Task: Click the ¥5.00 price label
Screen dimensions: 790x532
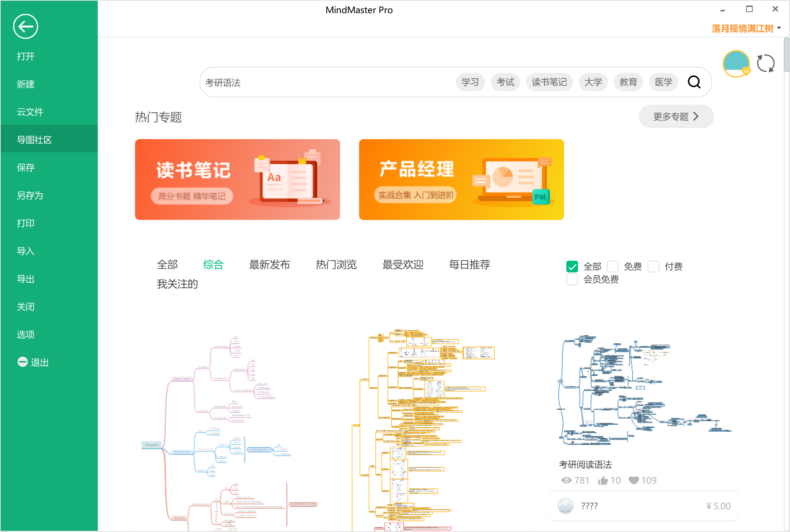Action: tap(718, 506)
